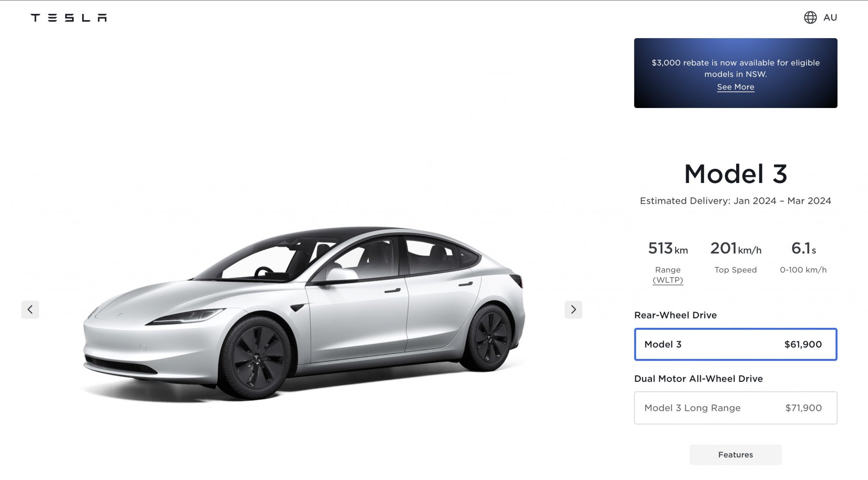Follow the See More rebate link
Screen dimensions: 868x480
(x=735, y=87)
